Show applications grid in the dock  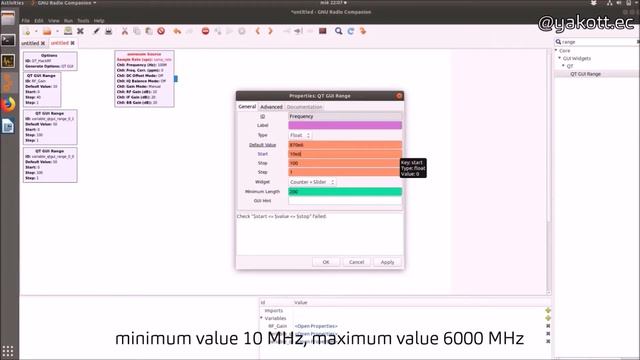pyautogui.click(x=8, y=351)
